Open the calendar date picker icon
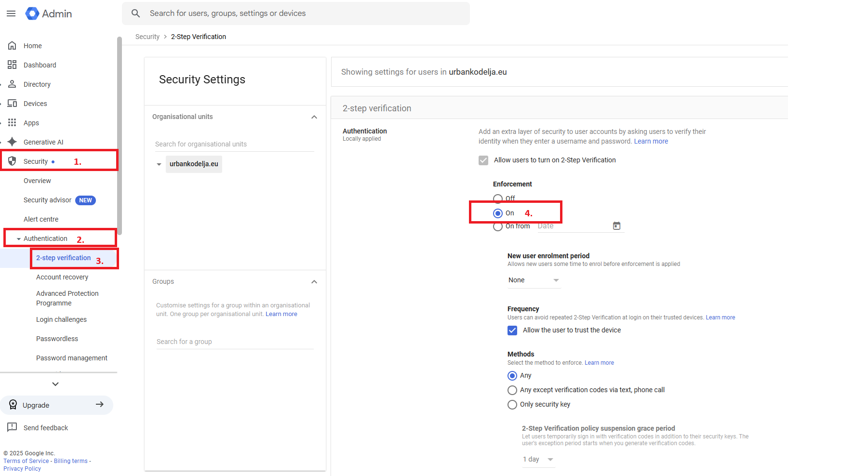The width and height of the screenshot is (868, 476). click(616, 226)
